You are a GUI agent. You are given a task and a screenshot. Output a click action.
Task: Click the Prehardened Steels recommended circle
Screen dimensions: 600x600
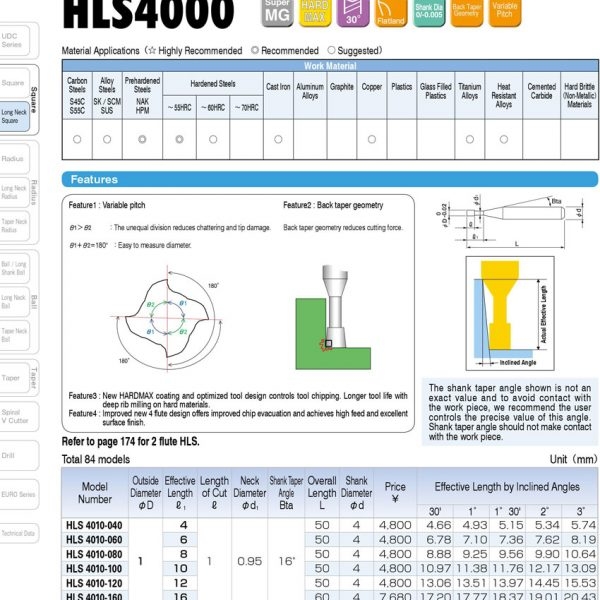(142, 139)
